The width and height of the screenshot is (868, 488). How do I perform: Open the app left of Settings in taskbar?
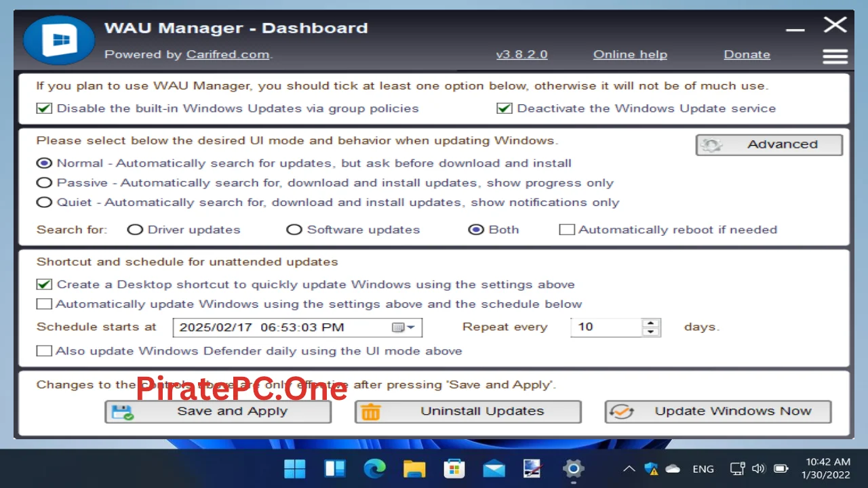(534, 468)
